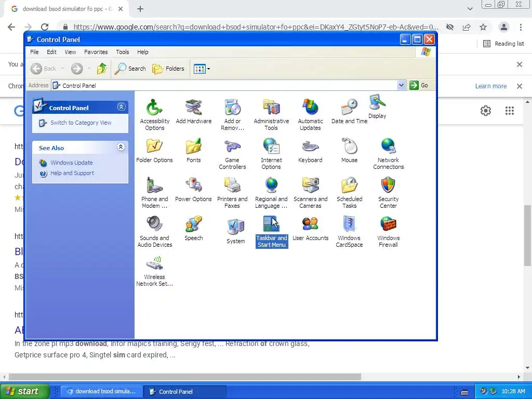The image size is (532, 399).
Task: Open the Display icon
Action: click(377, 107)
